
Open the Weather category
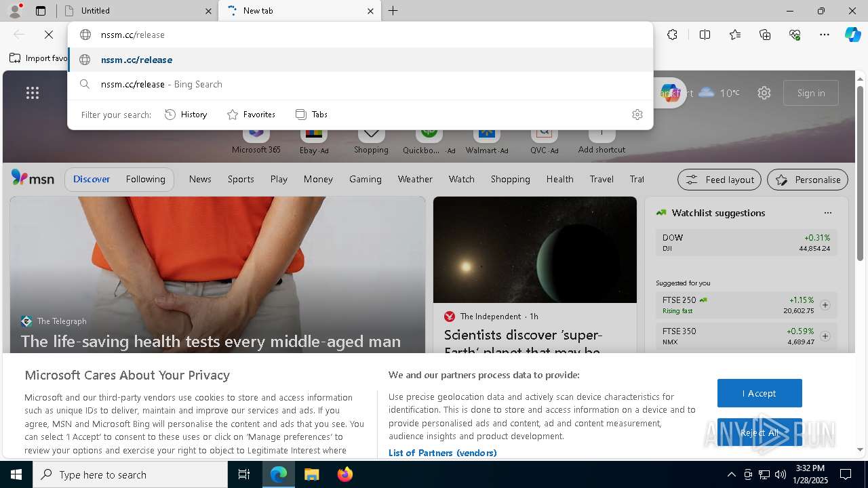click(415, 179)
